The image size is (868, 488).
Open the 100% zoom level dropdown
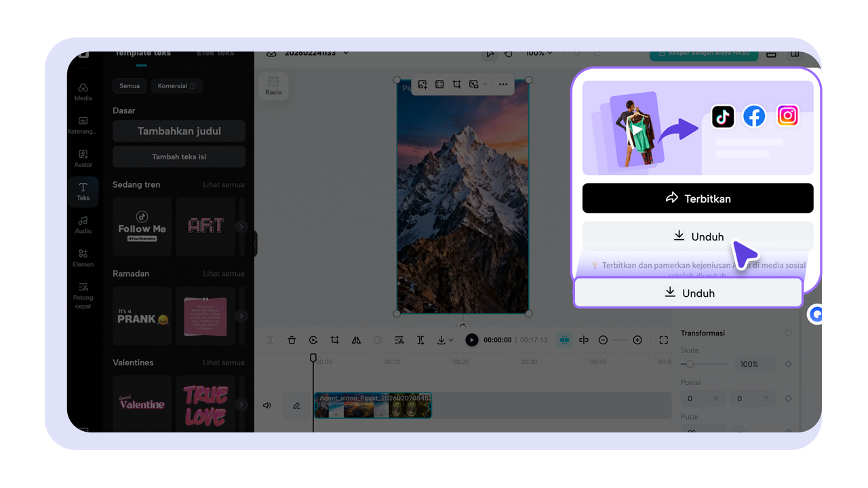coord(539,54)
